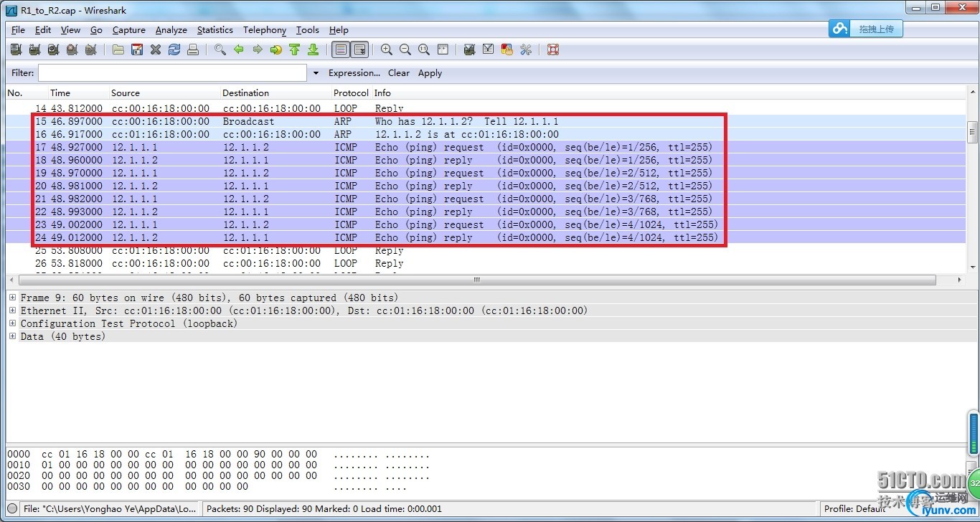Expand the Frame 9 tree node
This screenshot has height=522, width=980.
12,298
